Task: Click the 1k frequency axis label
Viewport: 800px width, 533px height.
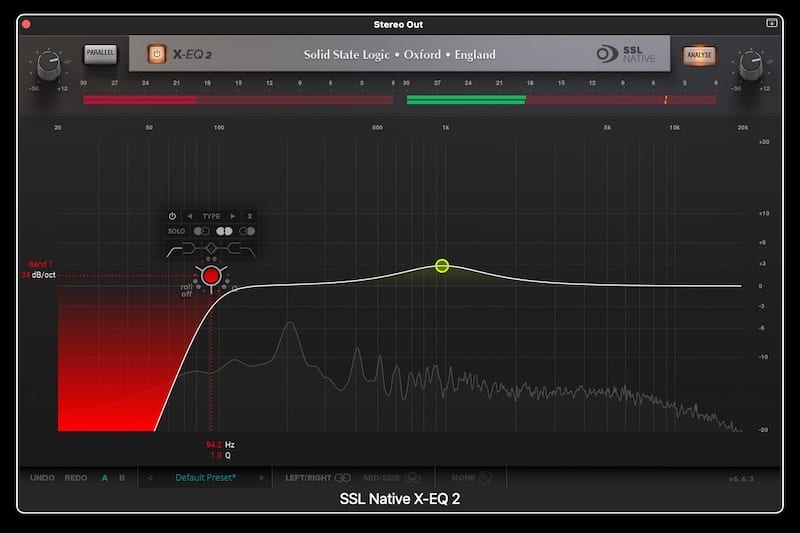Action: pos(445,128)
